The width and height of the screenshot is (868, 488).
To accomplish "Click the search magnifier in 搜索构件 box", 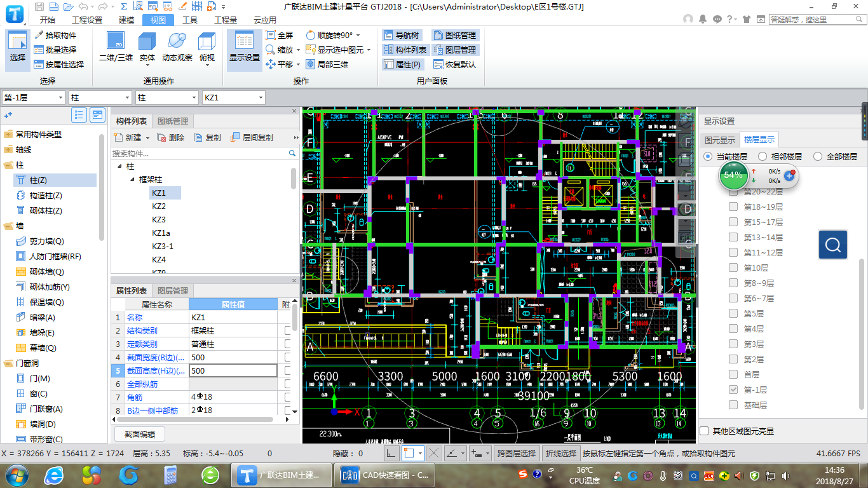I will tap(292, 153).
